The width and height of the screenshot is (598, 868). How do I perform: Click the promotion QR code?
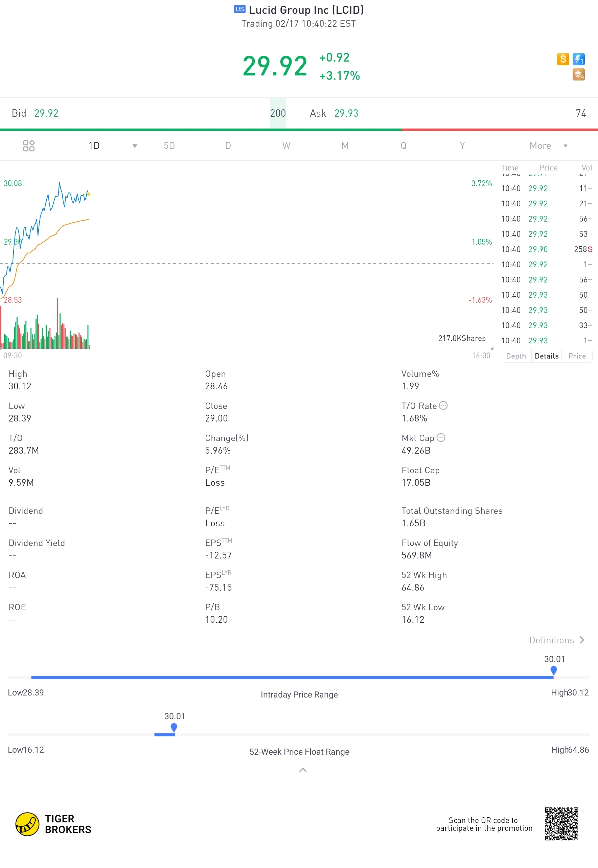point(561,824)
